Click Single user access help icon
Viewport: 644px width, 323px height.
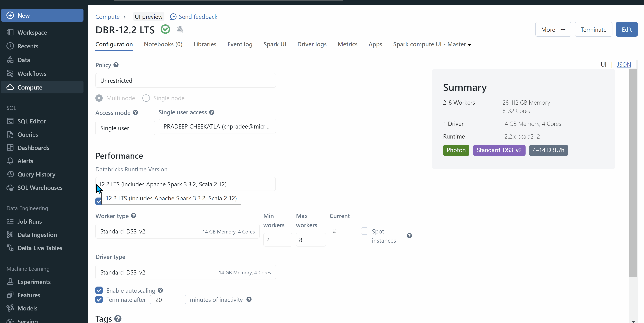click(x=212, y=112)
